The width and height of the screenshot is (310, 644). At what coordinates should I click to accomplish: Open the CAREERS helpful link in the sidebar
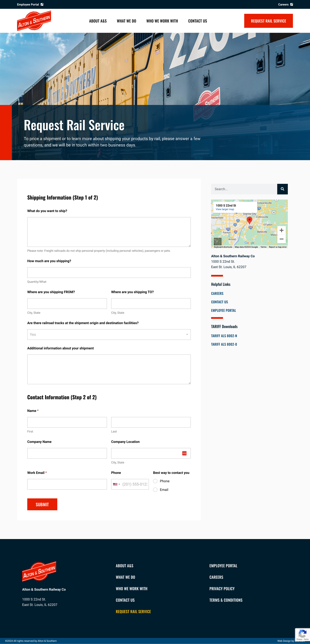(217, 293)
